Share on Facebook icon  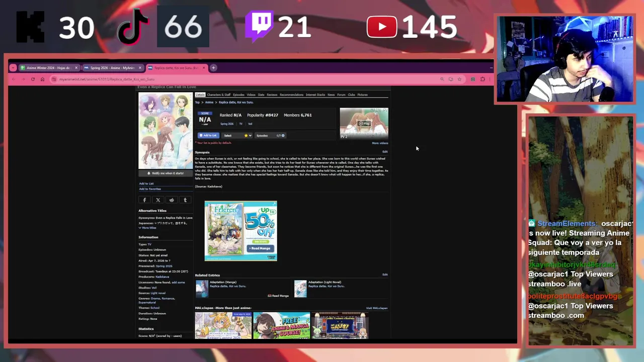(144, 200)
